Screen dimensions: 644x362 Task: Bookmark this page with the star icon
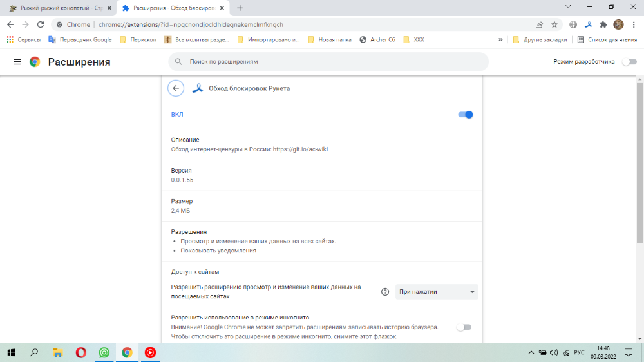(x=554, y=24)
